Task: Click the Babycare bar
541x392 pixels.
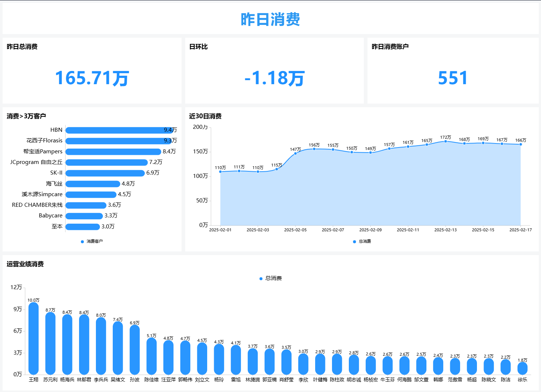Action: (x=84, y=216)
